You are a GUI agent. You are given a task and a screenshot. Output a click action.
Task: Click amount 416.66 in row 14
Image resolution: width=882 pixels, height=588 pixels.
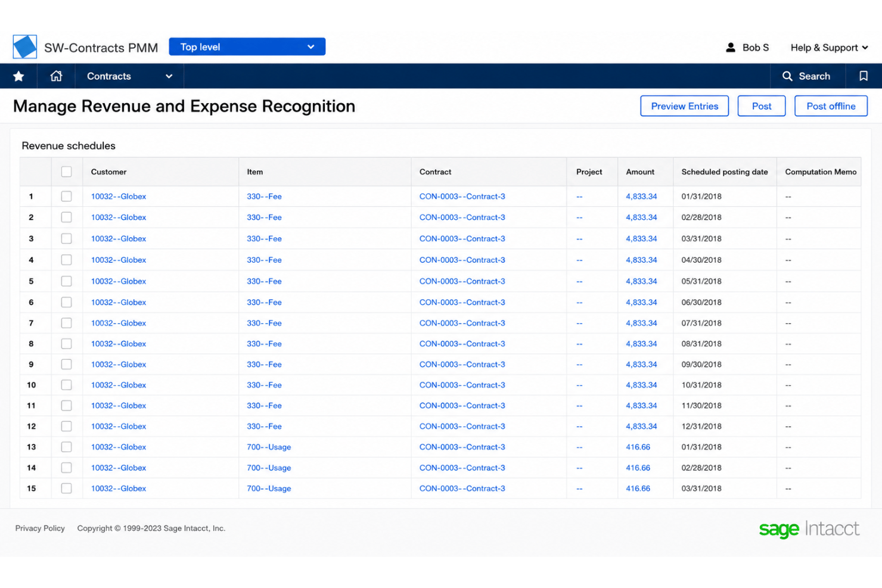(638, 468)
